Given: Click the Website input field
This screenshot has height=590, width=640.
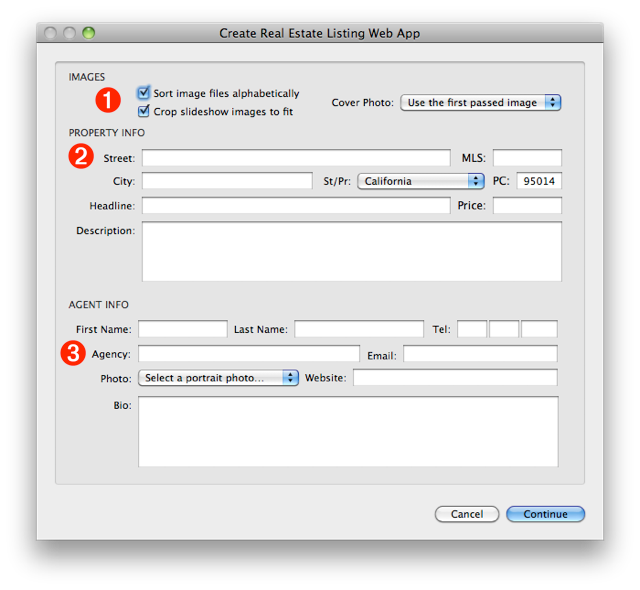Looking at the screenshot, I should [x=455, y=377].
